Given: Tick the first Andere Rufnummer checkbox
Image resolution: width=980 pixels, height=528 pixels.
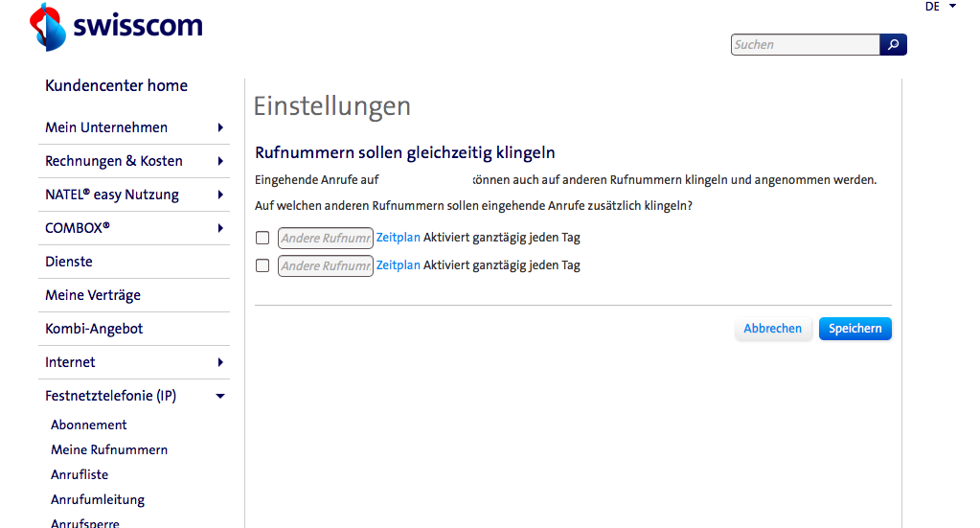Looking at the screenshot, I should (262, 239).
